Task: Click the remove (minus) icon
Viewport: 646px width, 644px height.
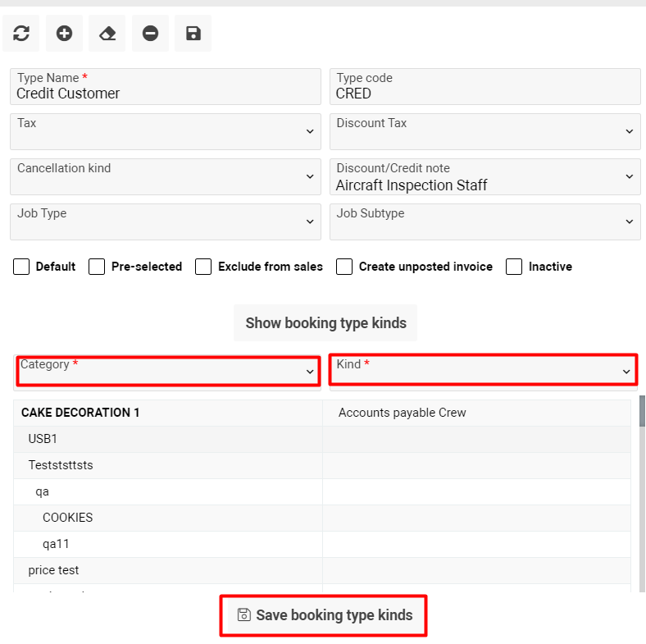Action: coord(150,34)
